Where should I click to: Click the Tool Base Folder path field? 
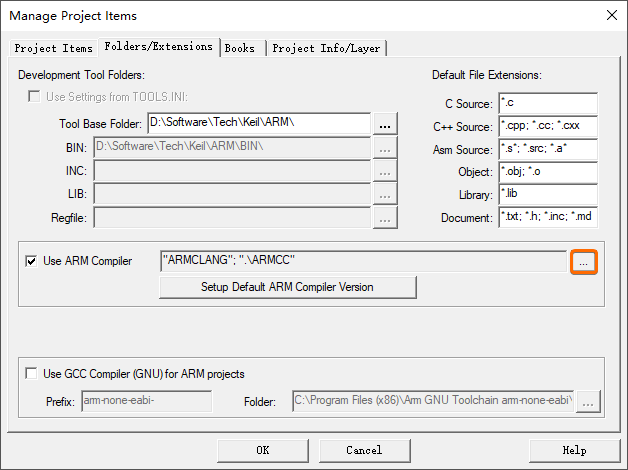(259, 123)
